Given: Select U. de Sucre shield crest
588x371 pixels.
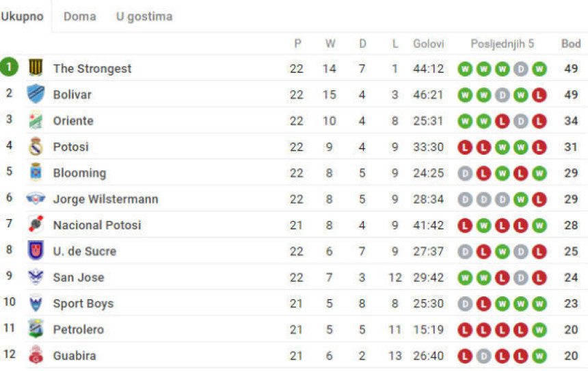Looking at the screenshot, I should [36, 251].
